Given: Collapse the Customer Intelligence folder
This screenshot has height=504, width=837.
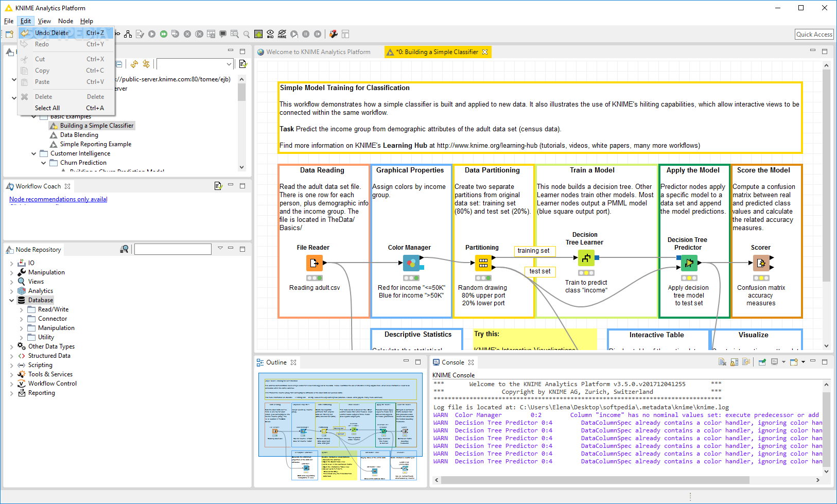Looking at the screenshot, I should pos(34,153).
